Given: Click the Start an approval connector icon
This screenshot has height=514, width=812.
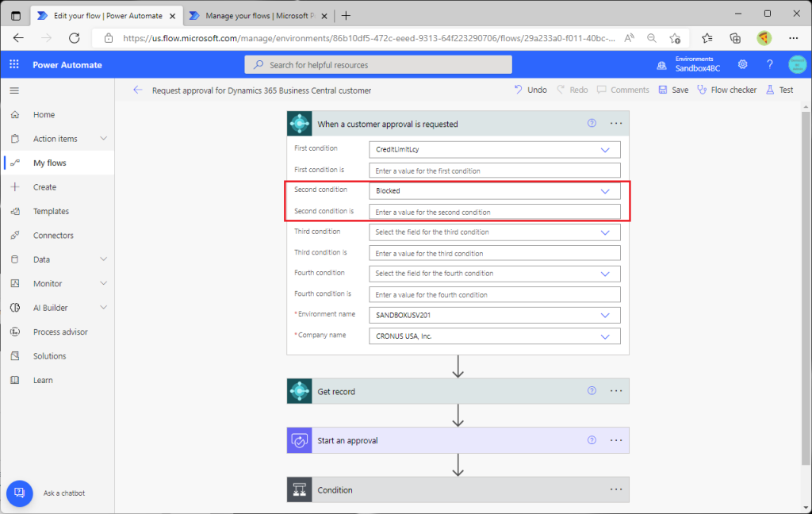Looking at the screenshot, I should [299, 440].
